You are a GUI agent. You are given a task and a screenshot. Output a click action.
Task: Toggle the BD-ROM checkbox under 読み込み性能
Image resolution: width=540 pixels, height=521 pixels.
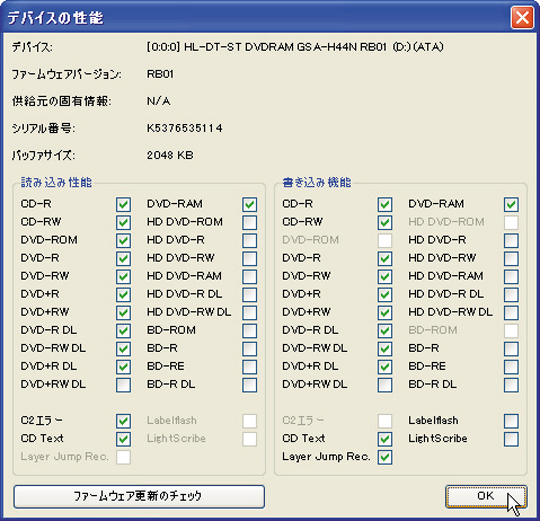(249, 331)
